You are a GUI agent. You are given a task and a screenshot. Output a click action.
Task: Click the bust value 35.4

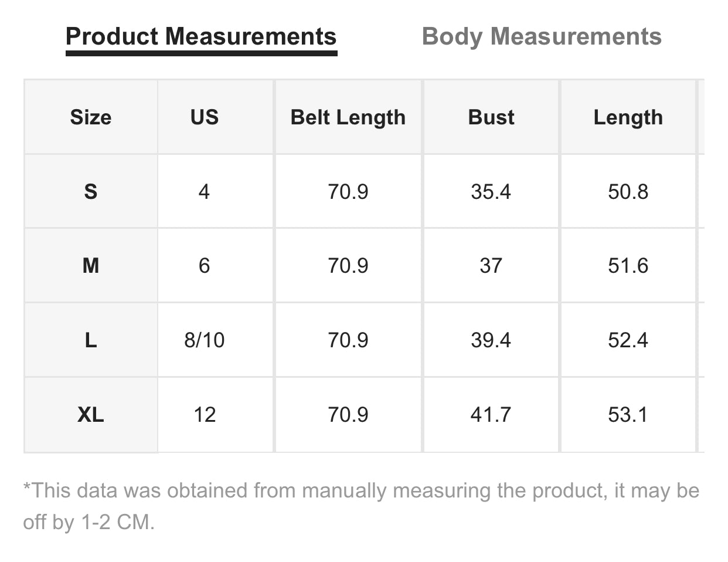point(491,192)
